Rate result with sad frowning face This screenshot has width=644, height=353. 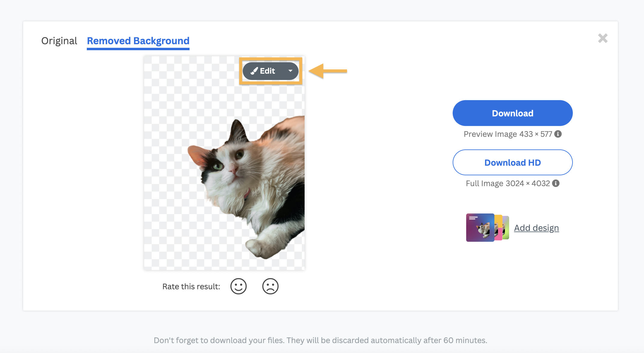270,286
